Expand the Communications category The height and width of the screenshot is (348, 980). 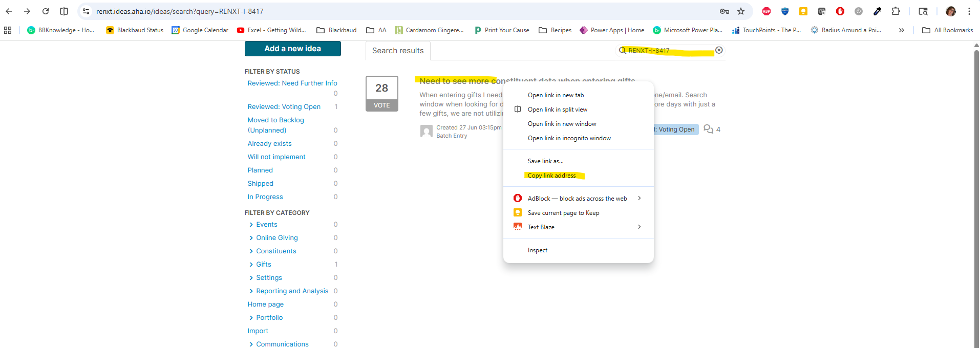(251, 344)
